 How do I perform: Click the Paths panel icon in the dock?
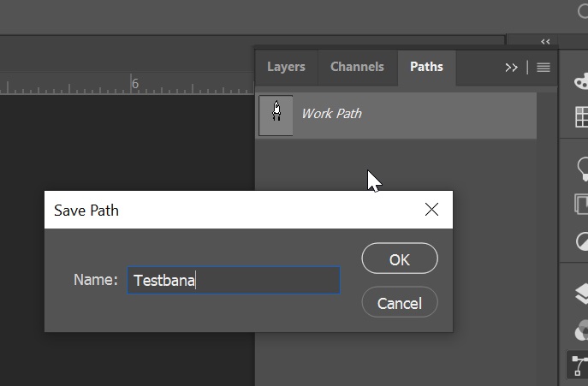pos(580,365)
